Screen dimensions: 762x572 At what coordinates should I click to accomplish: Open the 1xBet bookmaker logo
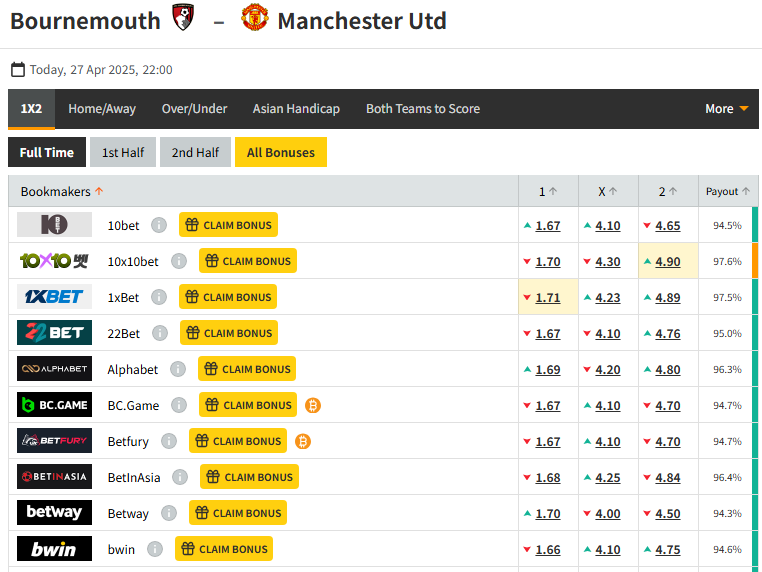[54, 297]
